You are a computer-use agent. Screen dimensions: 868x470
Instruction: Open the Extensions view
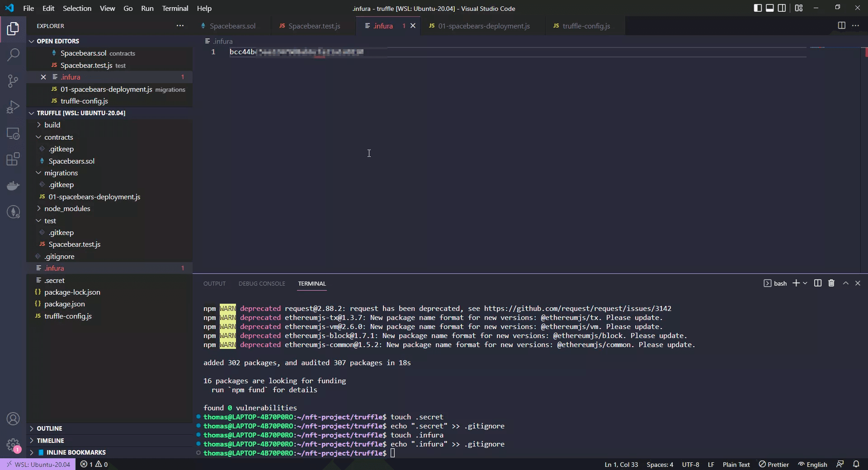(x=13, y=159)
